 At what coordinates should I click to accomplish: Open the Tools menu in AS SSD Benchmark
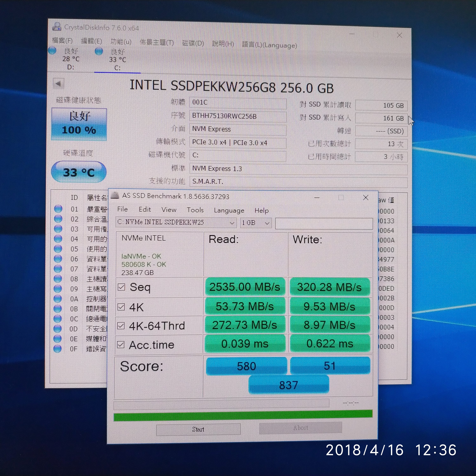pyautogui.click(x=195, y=210)
